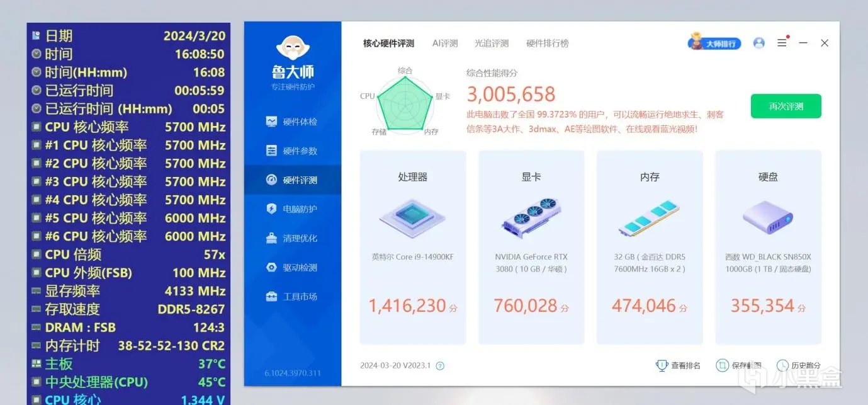Click 英特尔 Core i9-14900KF text
The image size is (868, 405).
(x=413, y=257)
